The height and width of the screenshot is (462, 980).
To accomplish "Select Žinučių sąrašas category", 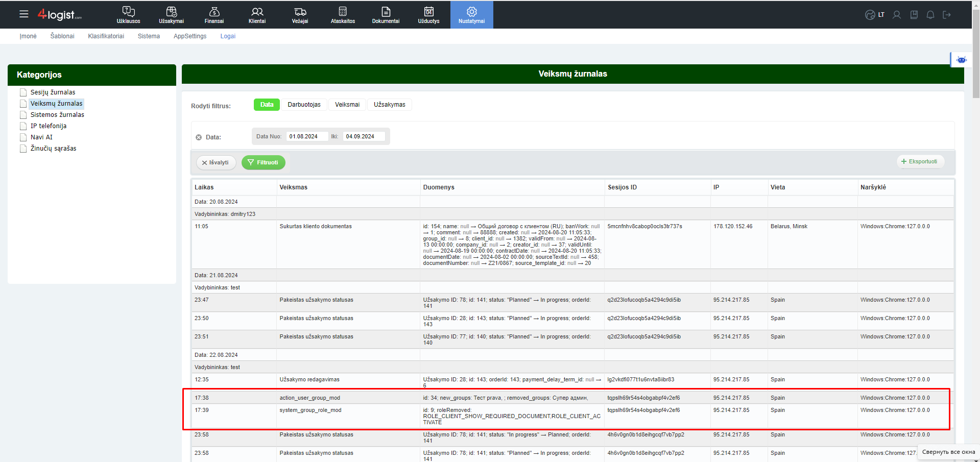I will (x=53, y=149).
